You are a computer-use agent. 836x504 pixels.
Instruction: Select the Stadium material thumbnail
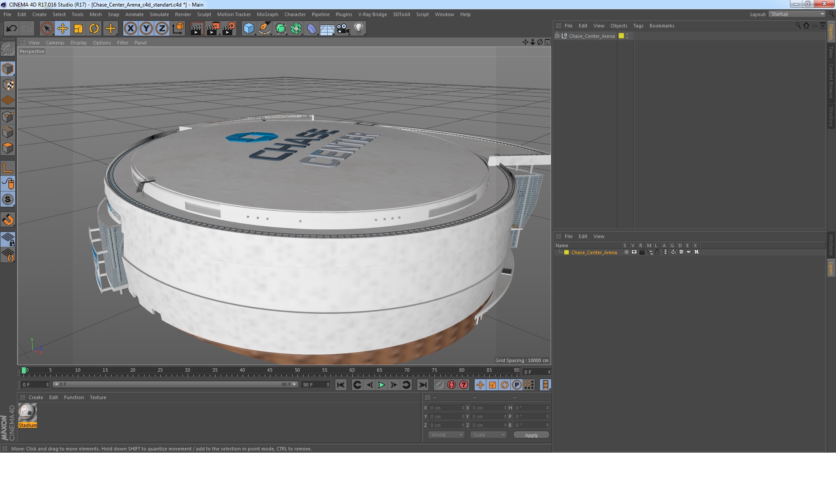click(x=28, y=413)
